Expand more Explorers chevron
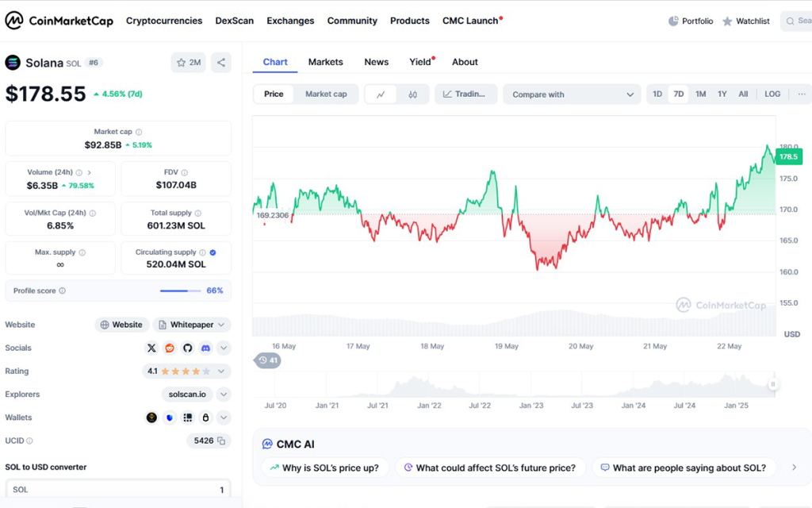The height and width of the screenshot is (508, 812). point(224,394)
